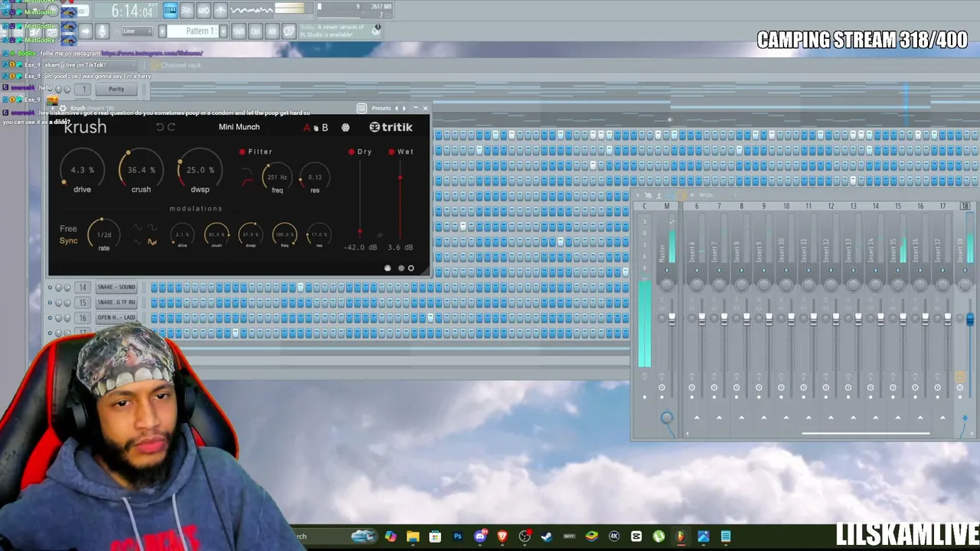
Task: Open Brave browser from the taskbar
Action: tap(502, 536)
